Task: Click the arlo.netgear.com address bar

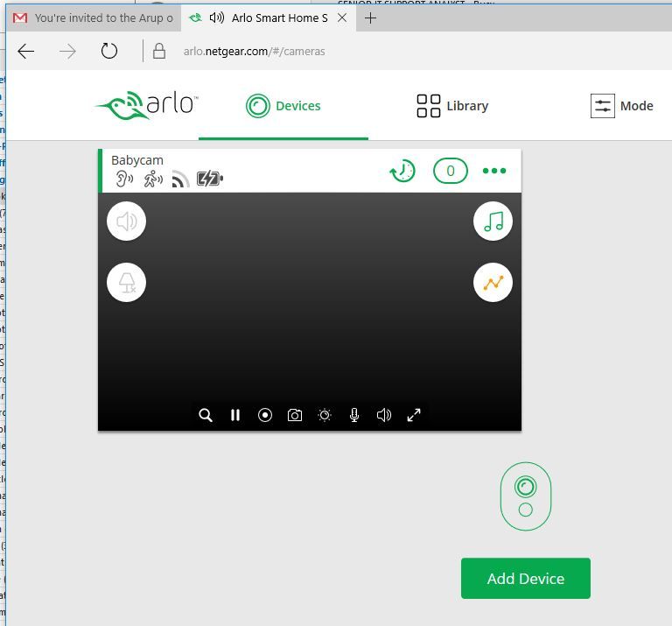Action: click(254, 52)
